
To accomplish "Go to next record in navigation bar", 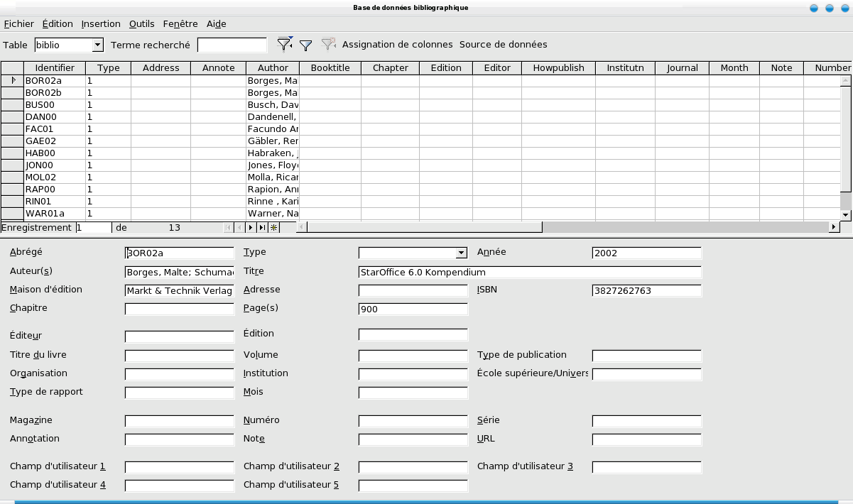I will (251, 228).
